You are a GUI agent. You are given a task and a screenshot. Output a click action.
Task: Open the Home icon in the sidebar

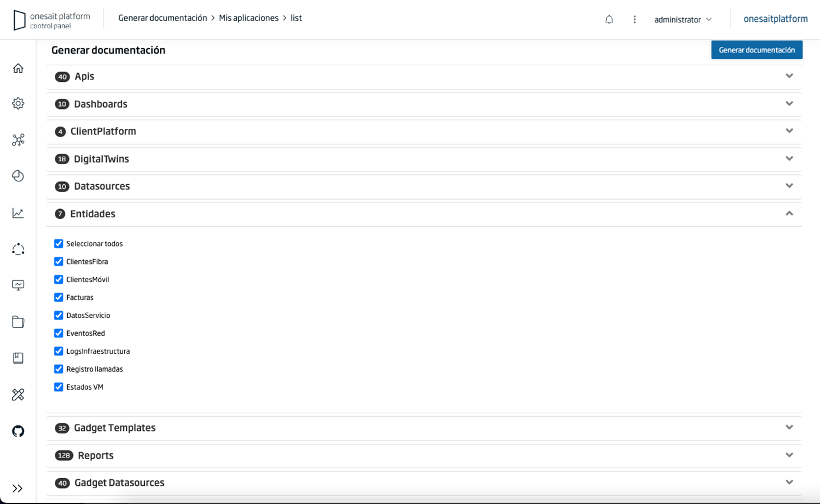coord(18,68)
